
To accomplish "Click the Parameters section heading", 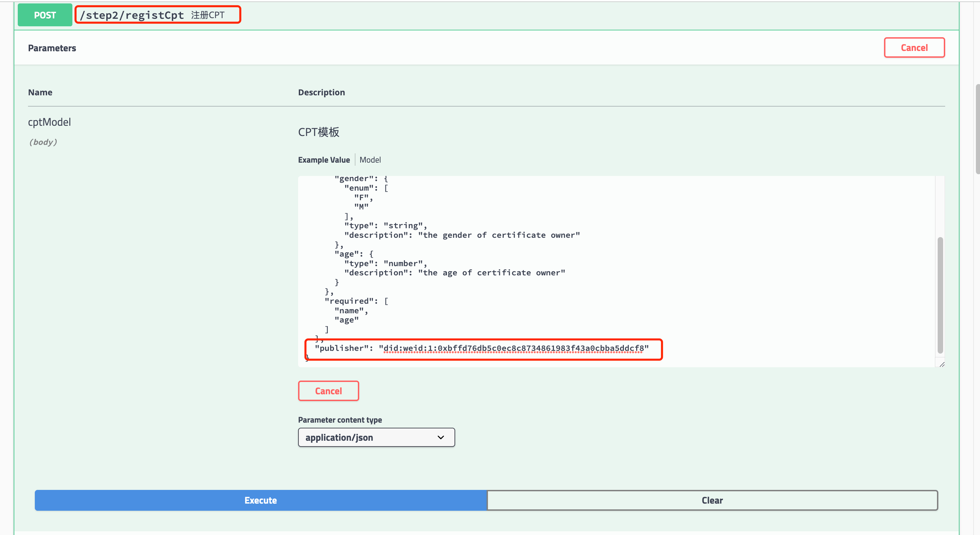I will coord(52,48).
